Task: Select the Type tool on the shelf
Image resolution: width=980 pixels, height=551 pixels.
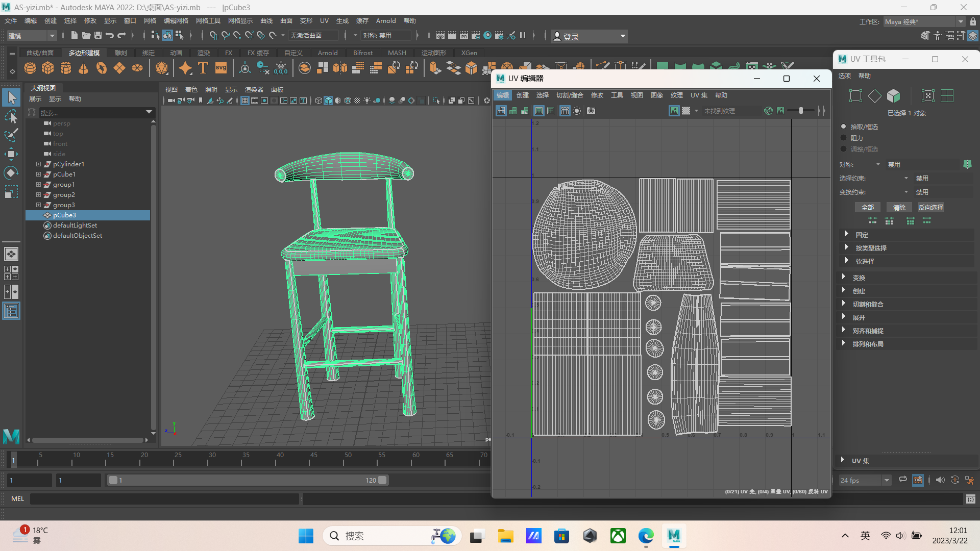Action: (202, 68)
